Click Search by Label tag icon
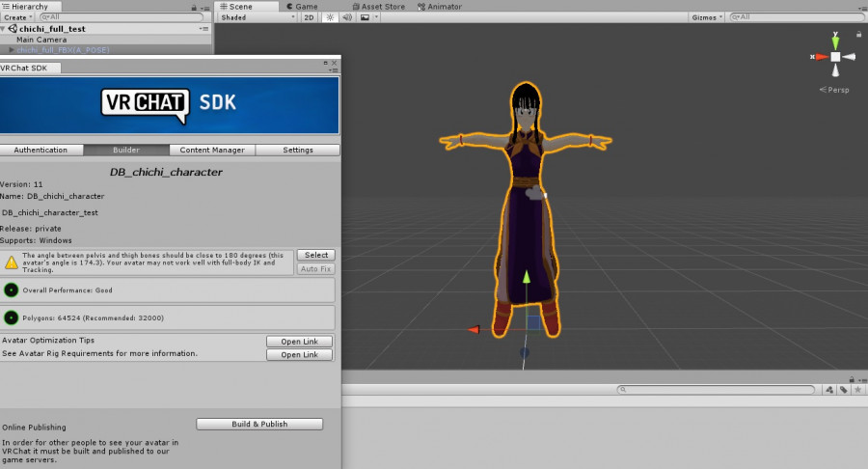This screenshot has height=469, width=868. tap(843, 390)
